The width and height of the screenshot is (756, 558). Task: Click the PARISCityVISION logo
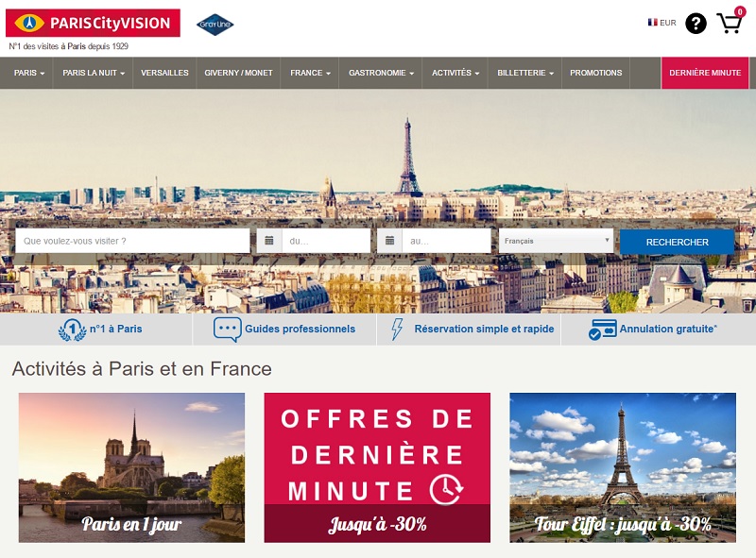click(x=93, y=23)
